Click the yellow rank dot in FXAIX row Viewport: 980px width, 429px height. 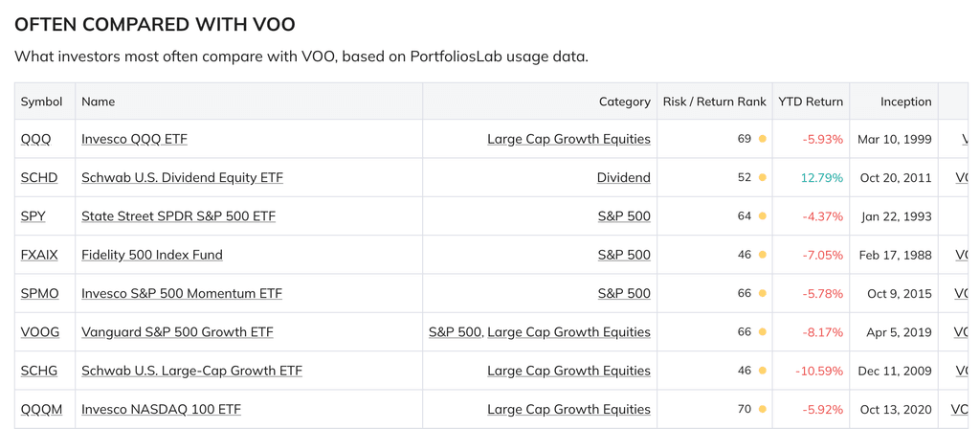coord(763,255)
